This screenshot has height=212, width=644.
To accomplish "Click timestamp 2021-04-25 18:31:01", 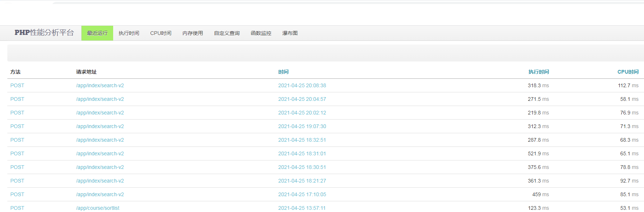I will (x=302, y=153).
